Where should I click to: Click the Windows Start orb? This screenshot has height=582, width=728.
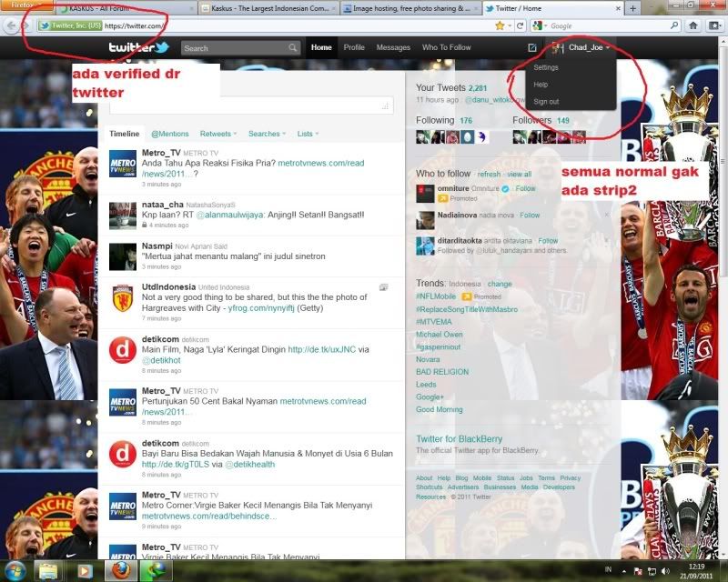point(15,571)
